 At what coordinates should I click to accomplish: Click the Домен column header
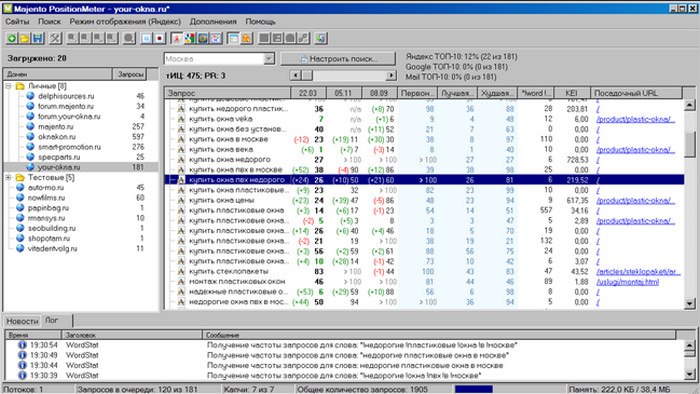coord(58,74)
